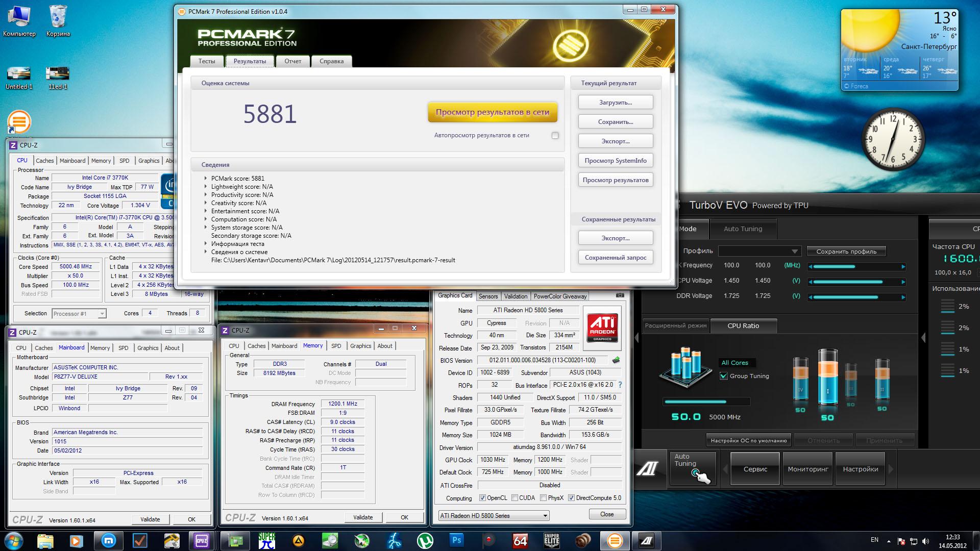Open the Maxthon browser taskbar icon

click(x=108, y=540)
